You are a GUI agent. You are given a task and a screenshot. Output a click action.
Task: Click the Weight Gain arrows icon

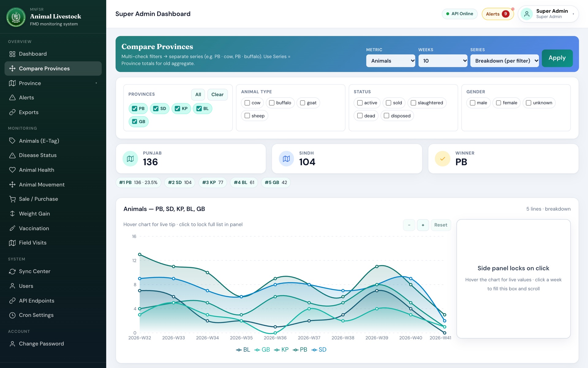coord(12,214)
